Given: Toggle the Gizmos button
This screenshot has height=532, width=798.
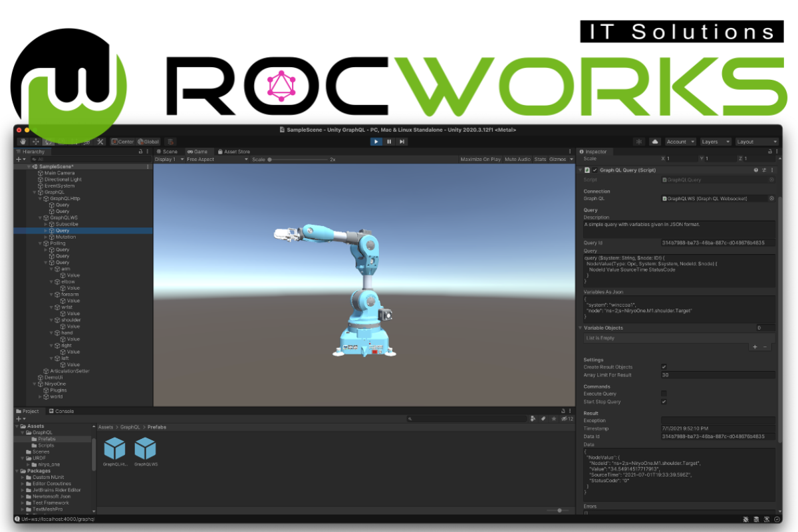Looking at the screenshot, I should click(x=557, y=160).
